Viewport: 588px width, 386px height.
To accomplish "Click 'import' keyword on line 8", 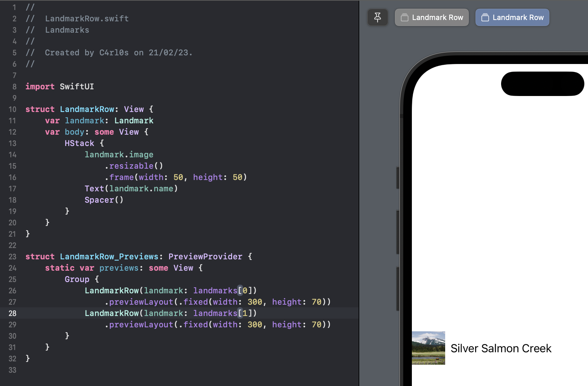I will coord(40,87).
